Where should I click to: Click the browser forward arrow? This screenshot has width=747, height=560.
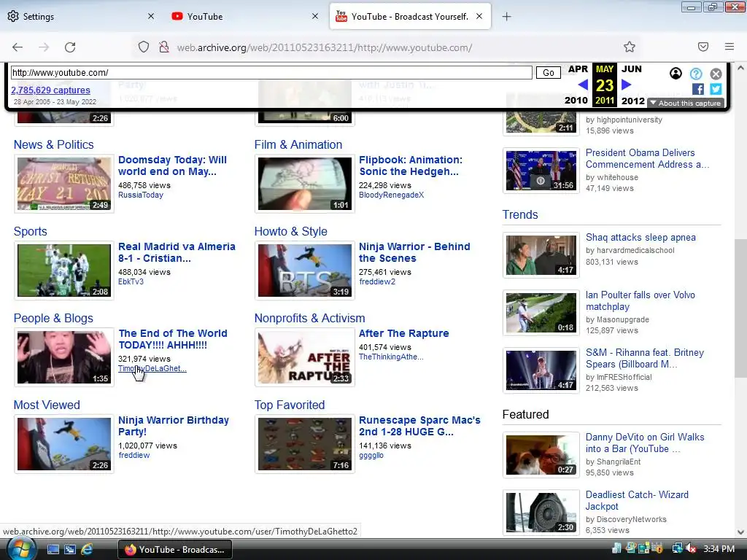44,47
